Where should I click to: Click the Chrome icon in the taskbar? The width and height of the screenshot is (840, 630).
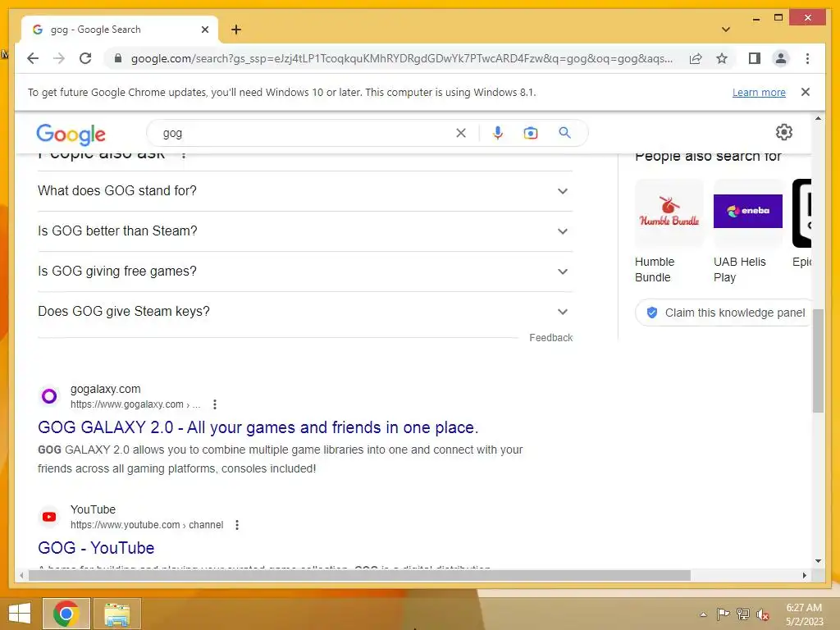[x=66, y=614]
